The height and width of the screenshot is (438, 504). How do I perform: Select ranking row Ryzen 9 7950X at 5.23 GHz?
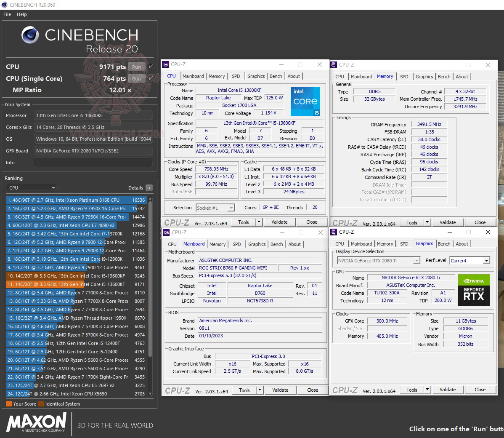[x=76, y=208]
